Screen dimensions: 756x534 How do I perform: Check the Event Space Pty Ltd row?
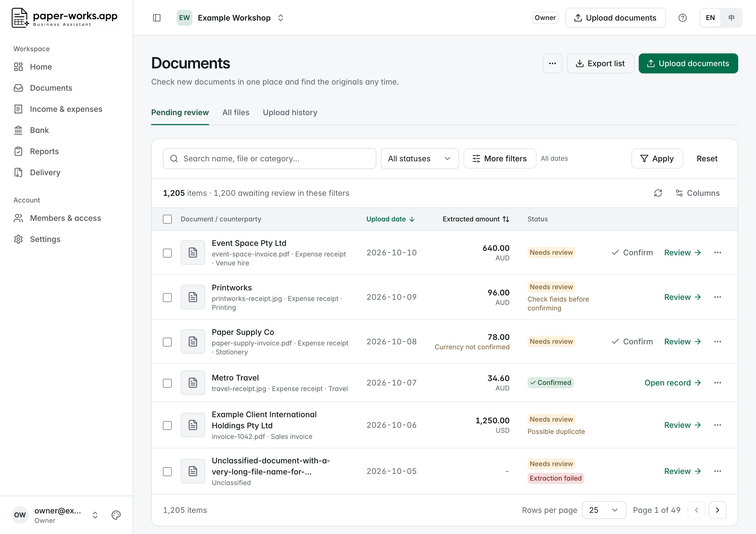pyautogui.click(x=167, y=253)
